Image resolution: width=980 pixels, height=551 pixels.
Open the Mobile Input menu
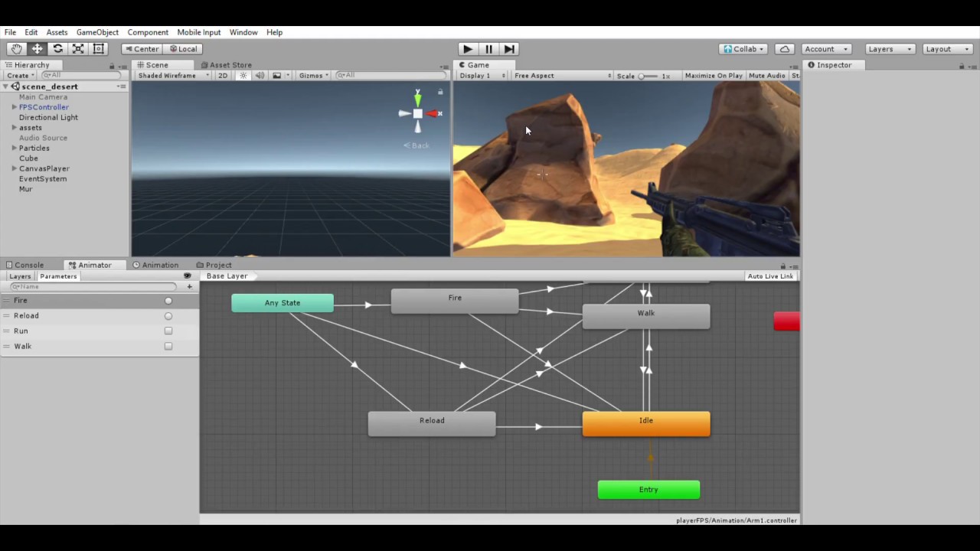pyautogui.click(x=199, y=32)
